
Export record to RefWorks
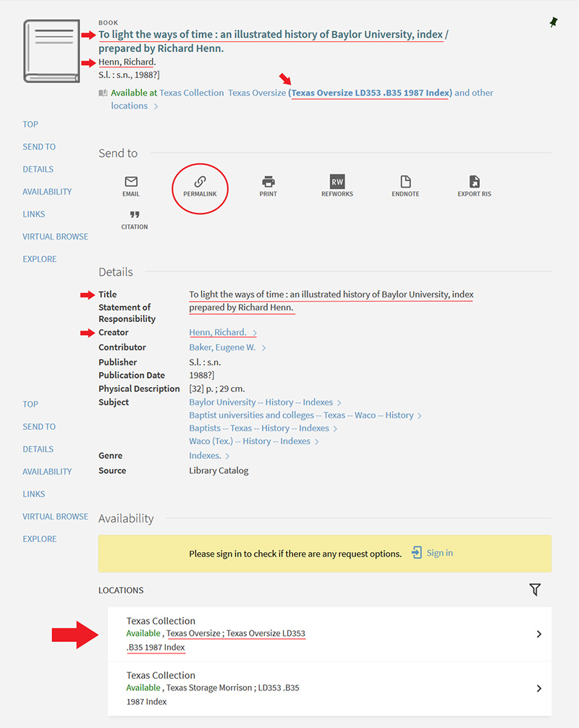[337, 186]
